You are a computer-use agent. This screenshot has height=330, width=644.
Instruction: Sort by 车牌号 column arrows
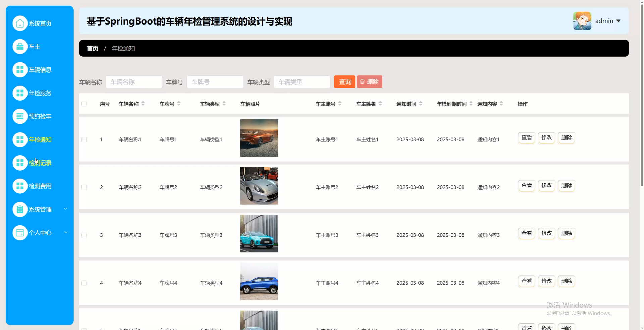[x=179, y=104]
